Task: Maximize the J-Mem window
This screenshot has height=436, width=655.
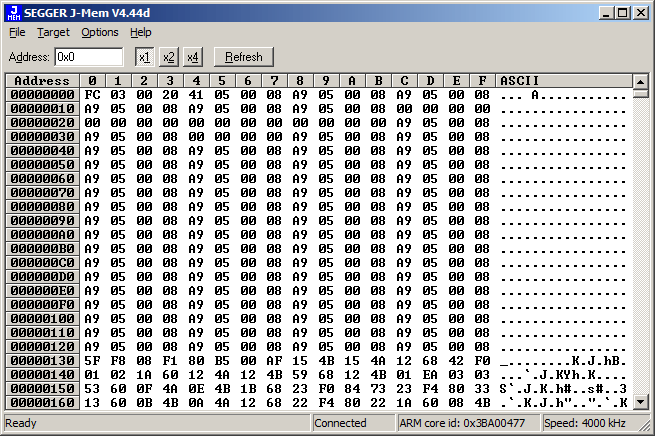Action: (x=622, y=12)
